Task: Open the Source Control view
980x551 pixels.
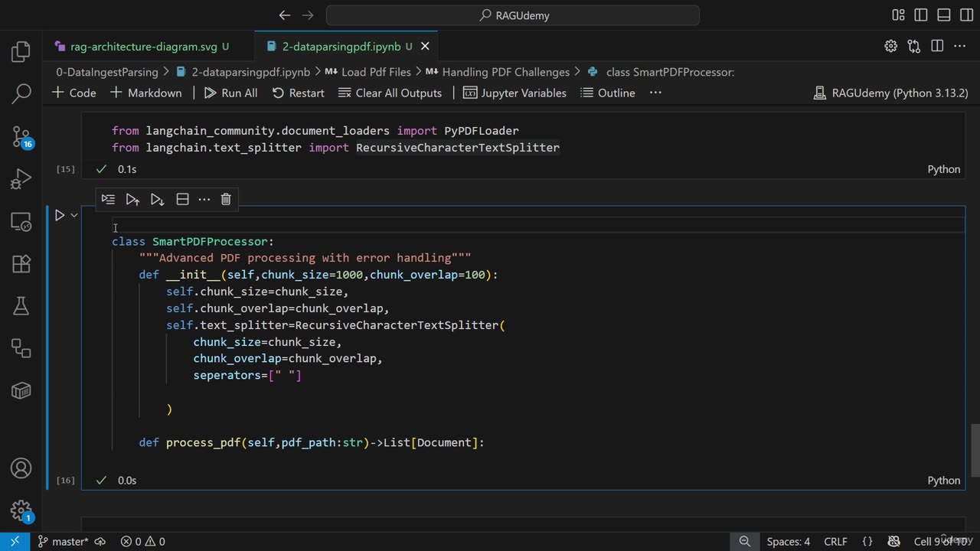Action: (21, 137)
